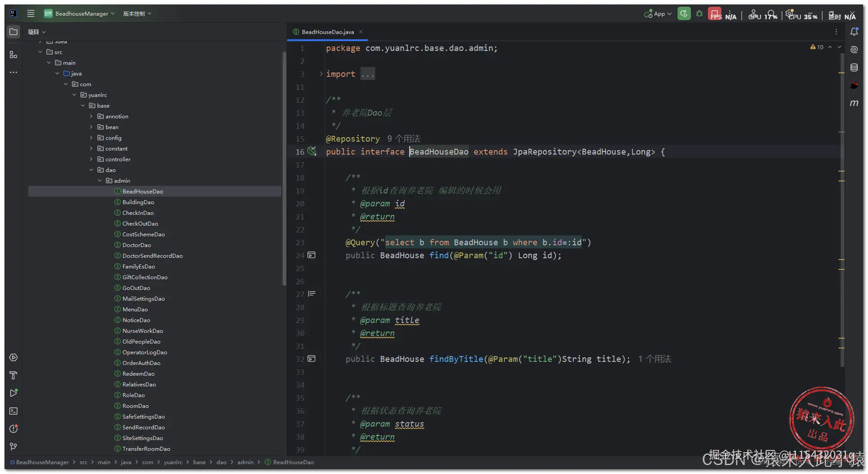Open the Maven tool window icon
Viewport: 868px width, 474px height.
854,103
